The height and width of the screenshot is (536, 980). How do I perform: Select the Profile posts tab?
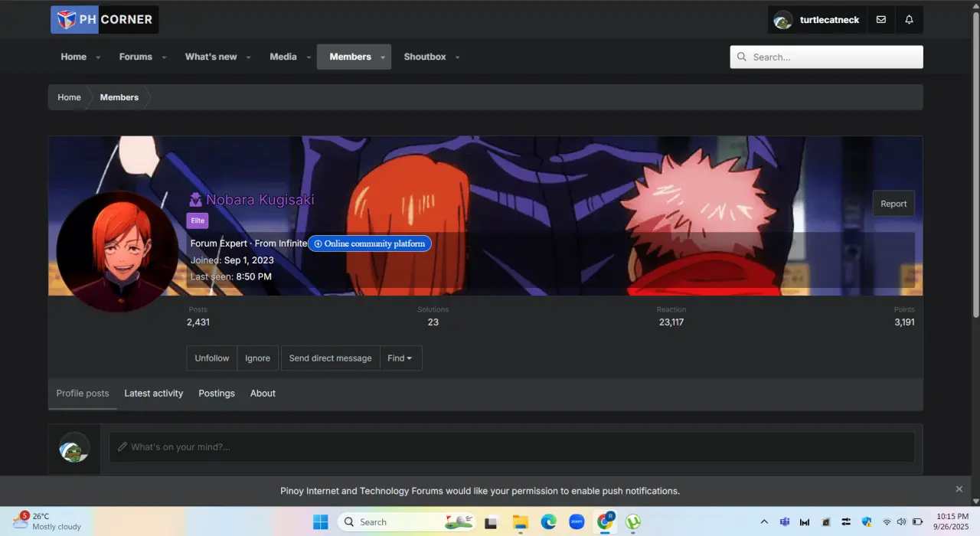tap(83, 394)
